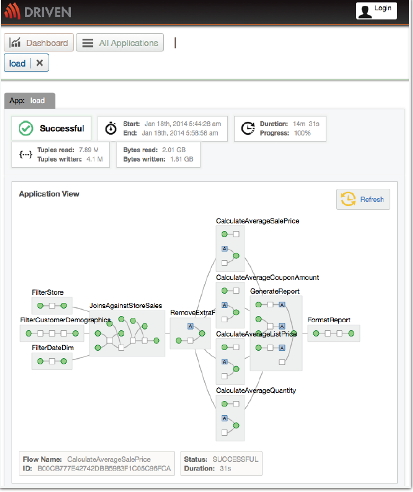The width and height of the screenshot is (413, 492).
Task: Open the Dashboard tab
Action: [x=39, y=43]
